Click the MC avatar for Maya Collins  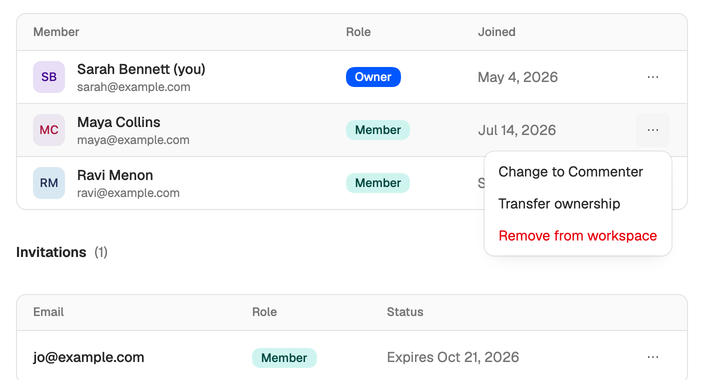point(49,130)
